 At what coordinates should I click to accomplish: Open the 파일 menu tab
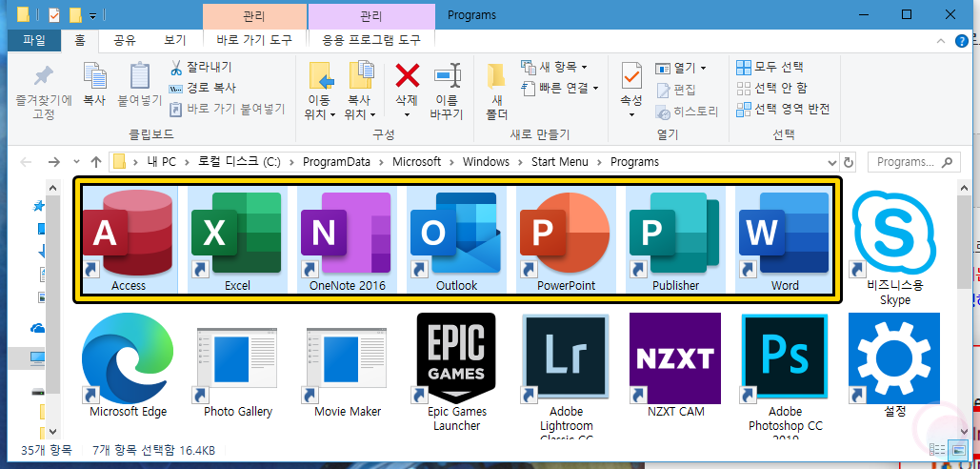[34, 41]
